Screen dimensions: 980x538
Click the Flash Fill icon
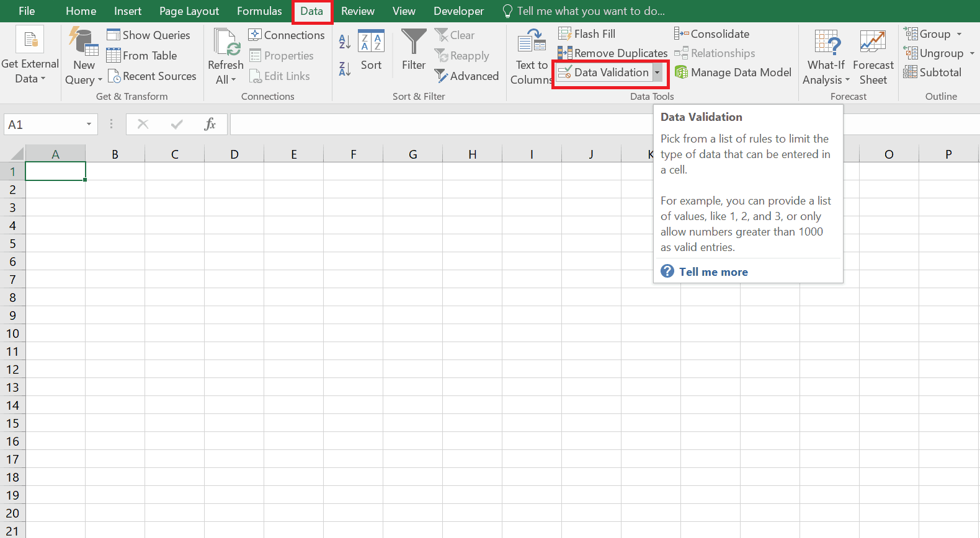[x=587, y=34]
